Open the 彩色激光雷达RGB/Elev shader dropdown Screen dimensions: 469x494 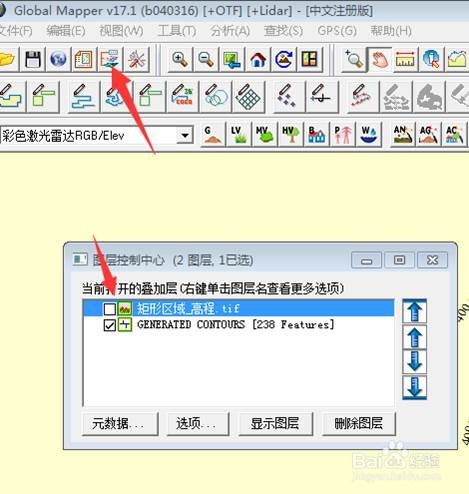(x=185, y=136)
